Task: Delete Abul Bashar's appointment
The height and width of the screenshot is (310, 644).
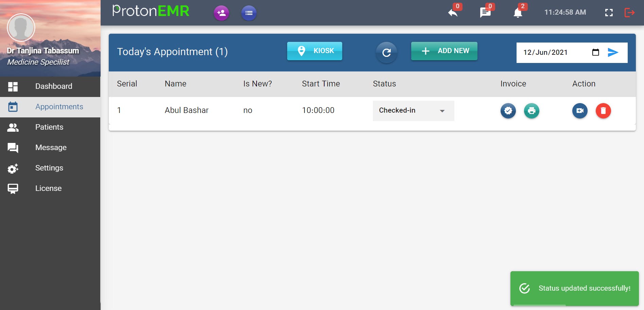Action: pos(603,111)
